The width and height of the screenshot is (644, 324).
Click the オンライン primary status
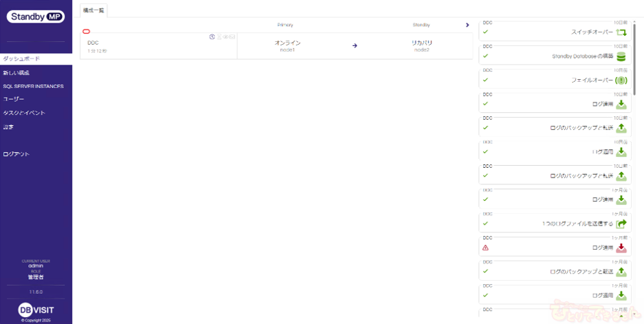click(288, 43)
